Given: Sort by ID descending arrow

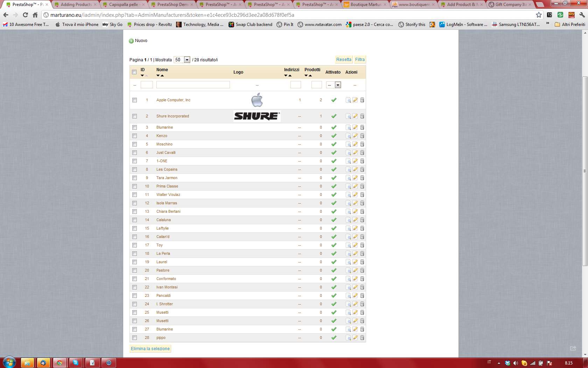Looking at the screenshot, I should point(142,75).
